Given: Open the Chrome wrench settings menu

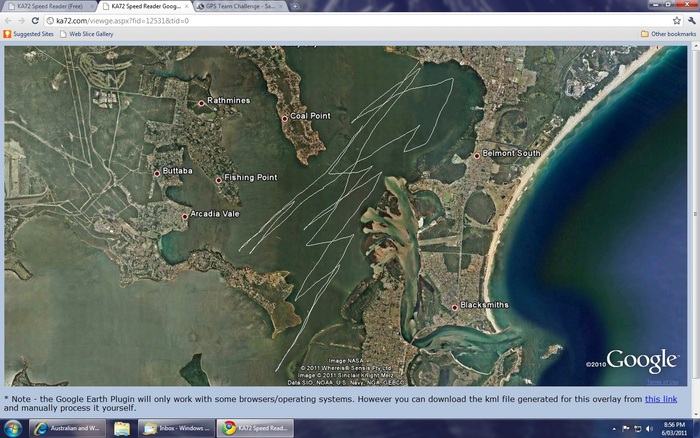Looking at the screenshot, I should click(690, 20).
